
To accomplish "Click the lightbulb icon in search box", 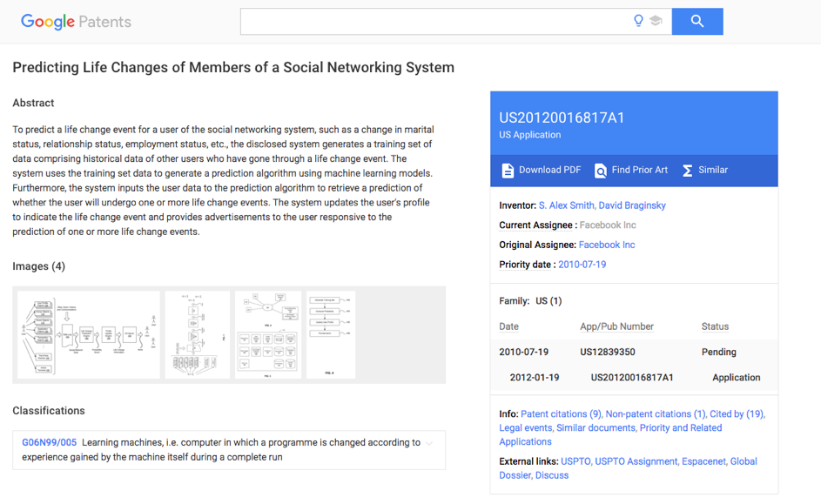I will (638, 21).
